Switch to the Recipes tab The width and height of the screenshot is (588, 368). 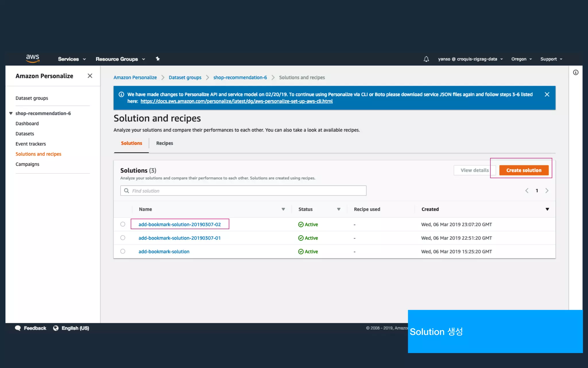(x=165, y=143)
